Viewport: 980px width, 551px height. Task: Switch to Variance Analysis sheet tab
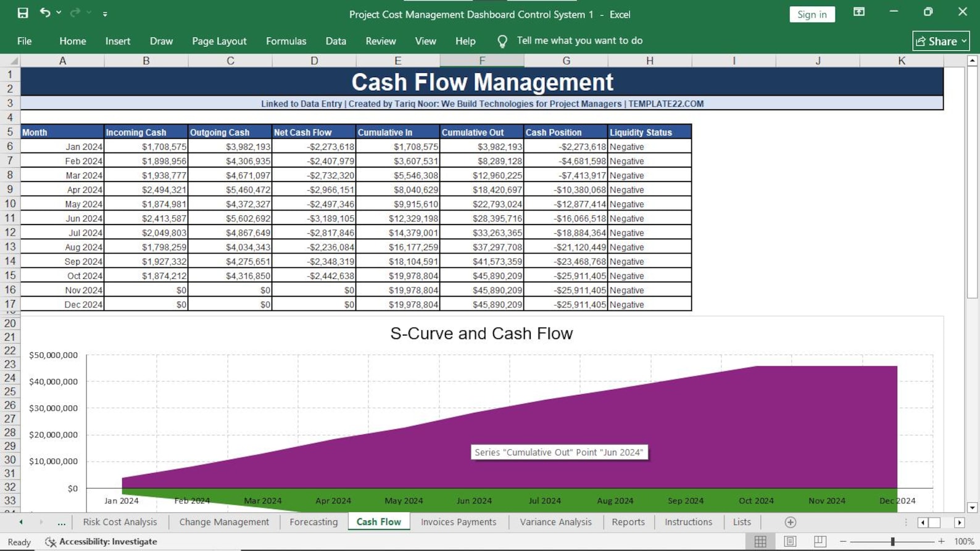[x=555, y=522]
